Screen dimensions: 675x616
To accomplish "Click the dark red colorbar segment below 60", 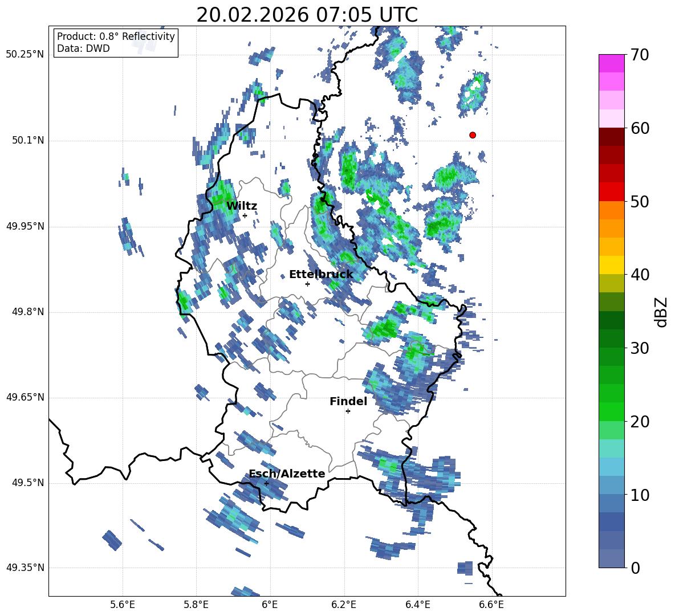I will click(611, 136).
